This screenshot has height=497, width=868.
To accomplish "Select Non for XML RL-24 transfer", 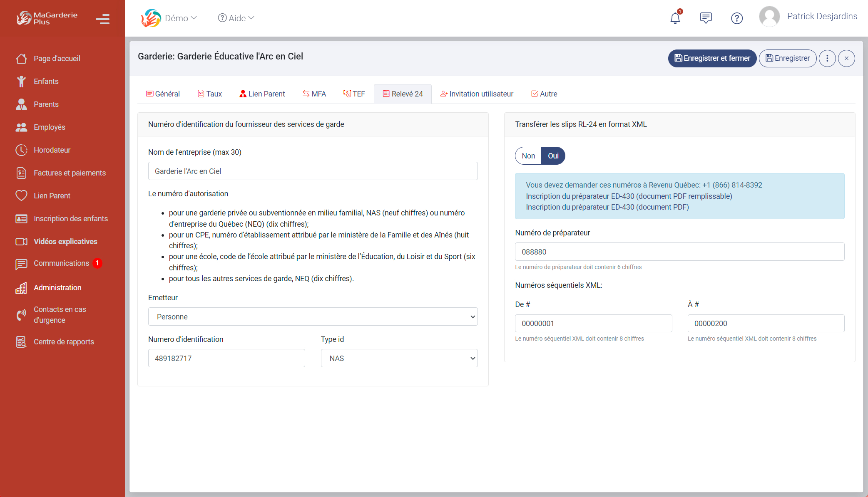I will (x=528, y=156).
